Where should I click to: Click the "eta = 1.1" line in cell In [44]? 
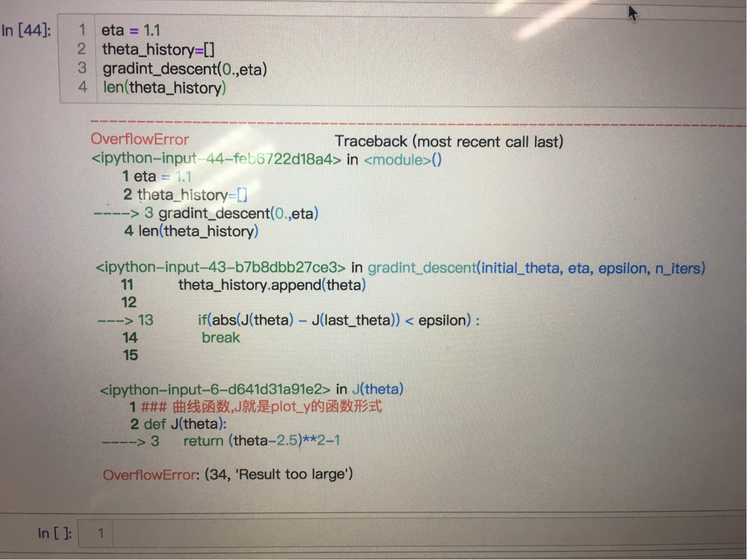(x=131, y=30)
